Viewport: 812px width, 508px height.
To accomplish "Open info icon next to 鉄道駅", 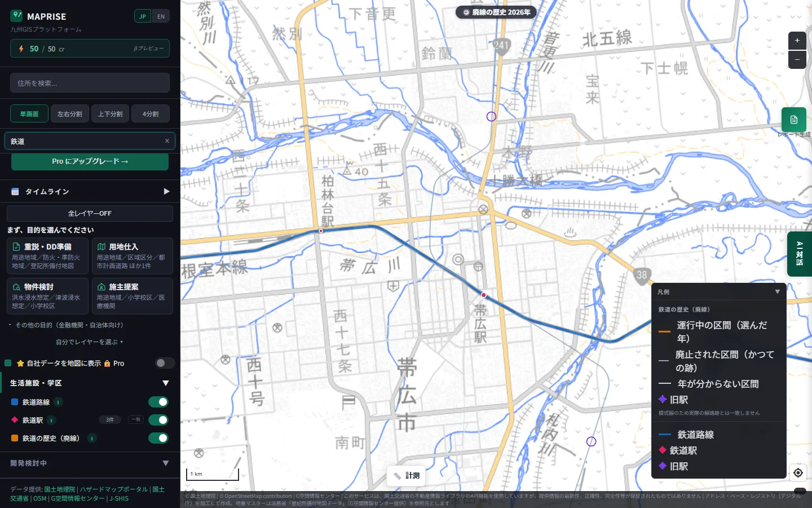I will (x=51, y=421).
